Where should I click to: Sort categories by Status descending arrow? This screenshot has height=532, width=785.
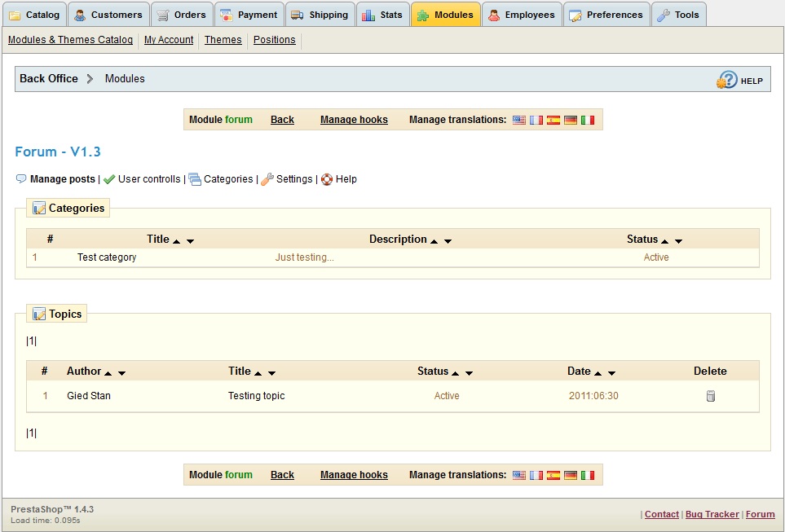click(x=678, y=241)
